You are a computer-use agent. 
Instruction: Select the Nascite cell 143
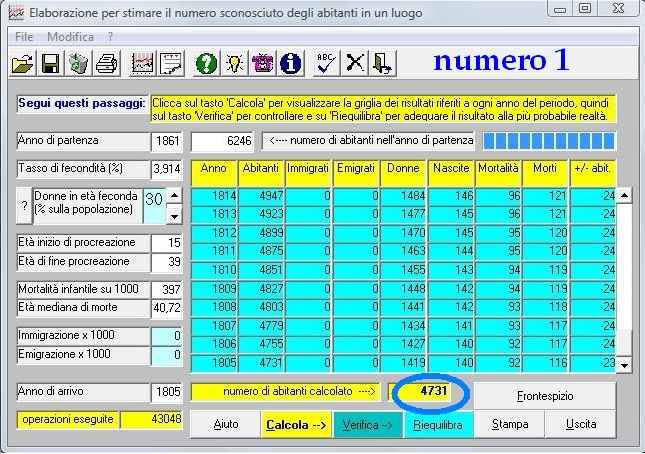[451, 270]
